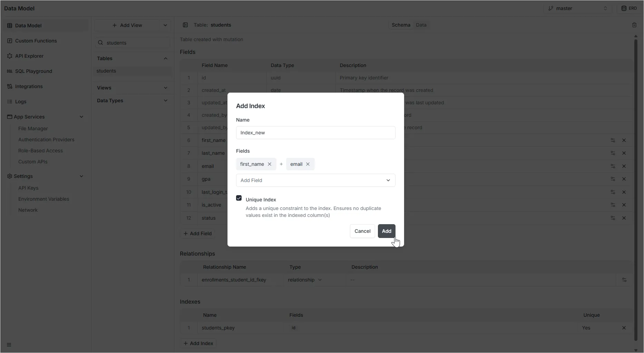The image size is (644, 353).
Task: Toggle the sidebar panel icon beside Table
Action: click(x=185, y=25)
